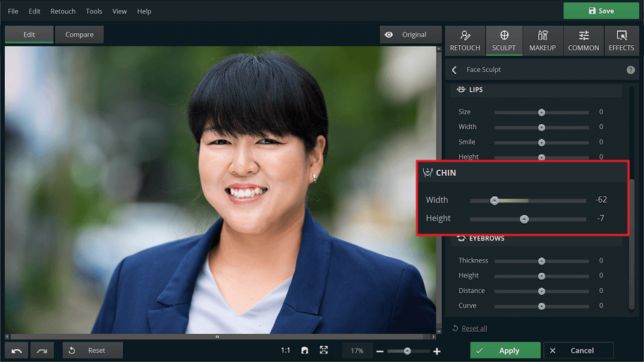Set zoom to 1:1 actual size
The image size is (644, 362).
tap(286, 350)
